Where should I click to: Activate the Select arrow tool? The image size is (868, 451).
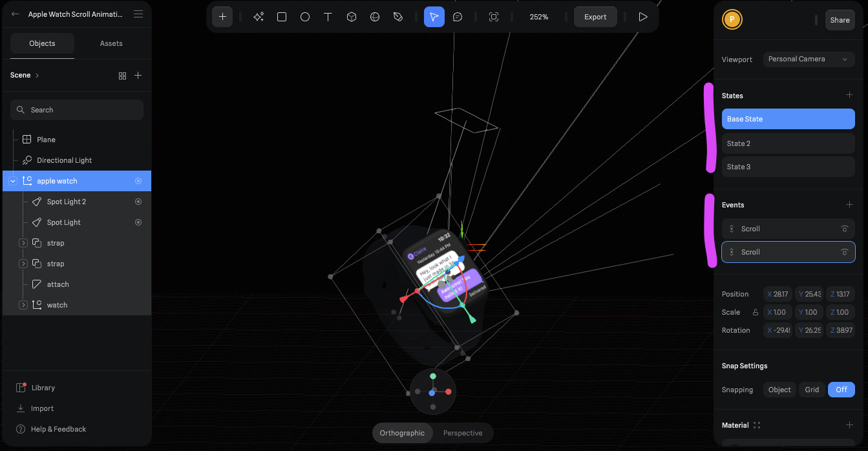(x=434, y=17)
